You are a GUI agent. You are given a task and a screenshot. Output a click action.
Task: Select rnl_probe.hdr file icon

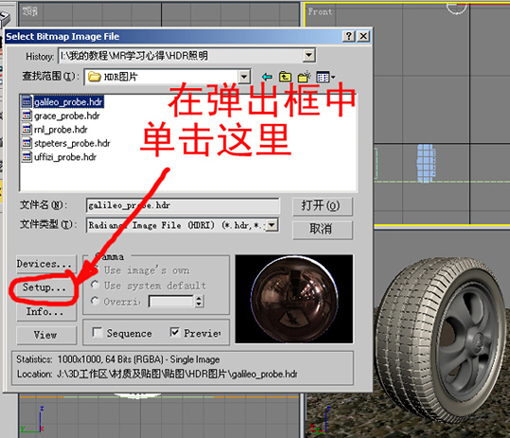click(27, 129)
